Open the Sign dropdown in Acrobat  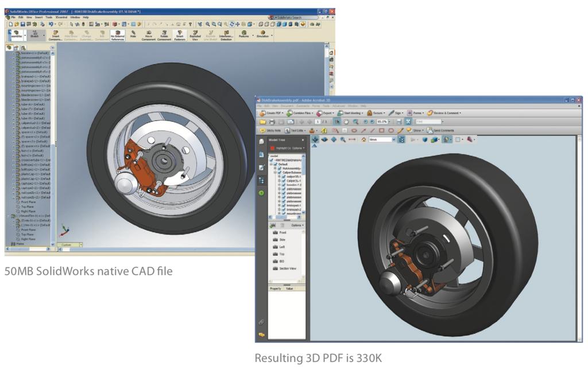pyautogui.click(x=396, y=113)
